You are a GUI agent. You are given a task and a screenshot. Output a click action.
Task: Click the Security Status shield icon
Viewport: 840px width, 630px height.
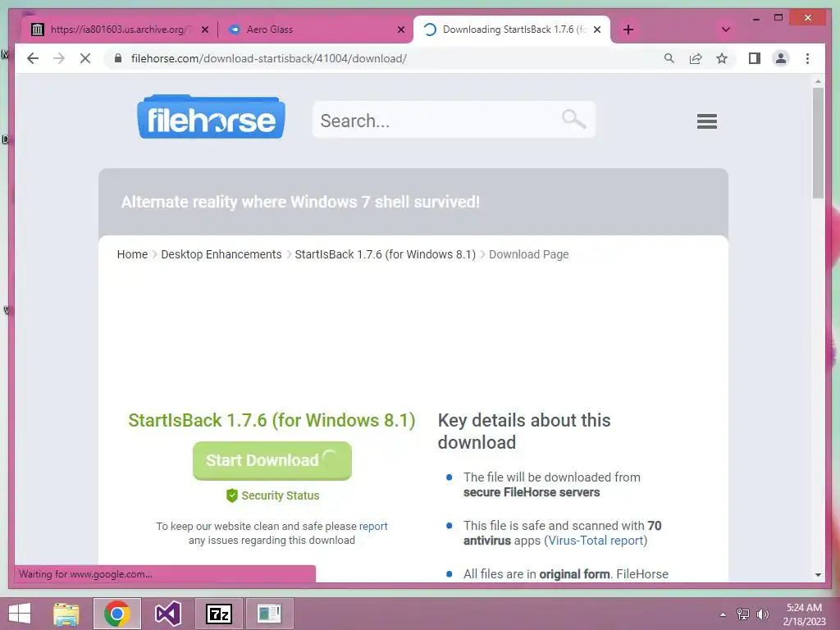pyautogui.click(x=232, y=495)
